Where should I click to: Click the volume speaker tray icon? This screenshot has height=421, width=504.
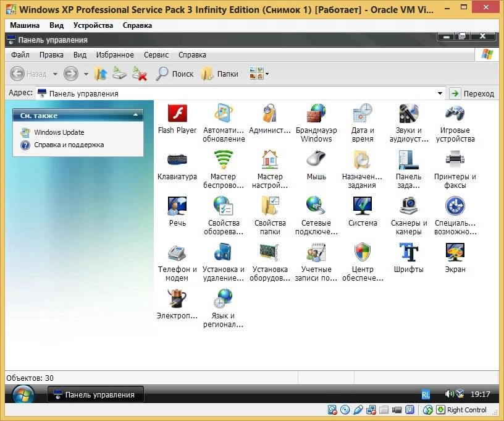click(x=448, y=394)
